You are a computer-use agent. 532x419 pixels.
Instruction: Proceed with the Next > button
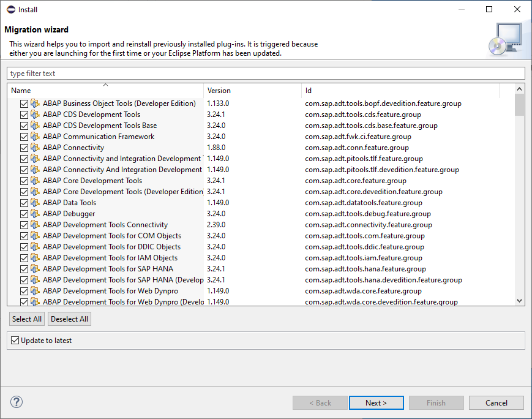tap(377, 402)
